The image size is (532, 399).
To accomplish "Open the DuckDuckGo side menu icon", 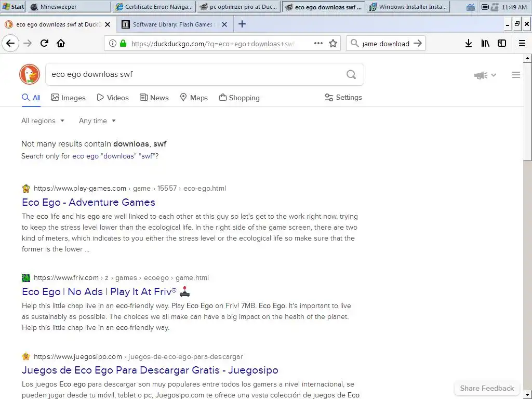I will (516, 75).
